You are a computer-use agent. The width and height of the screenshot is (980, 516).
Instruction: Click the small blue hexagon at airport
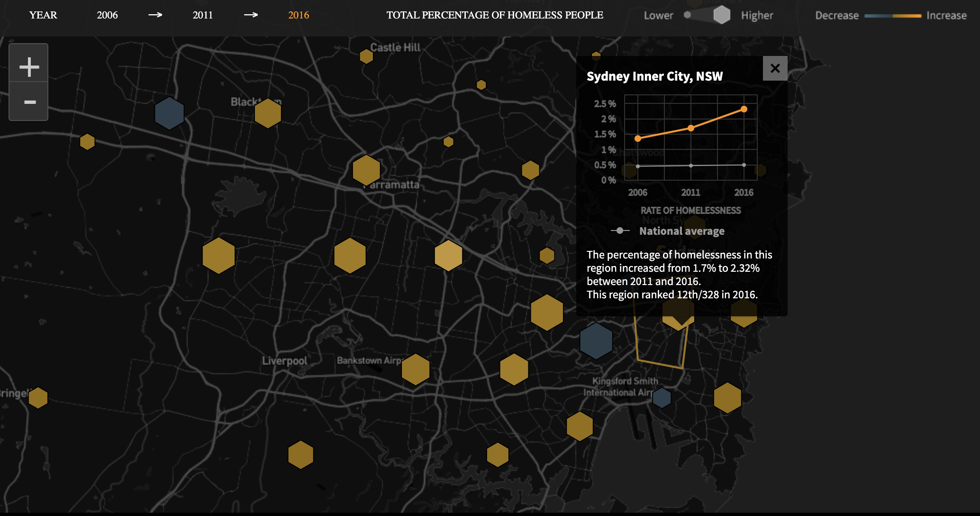[x=662, y=398]
